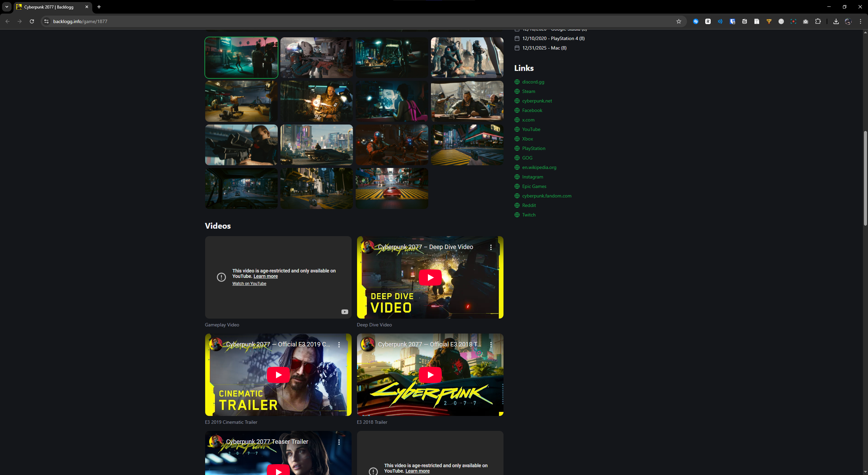Click the browser back arrow icon
Viewport: 868px width, 475px height.
coord(7,21)
